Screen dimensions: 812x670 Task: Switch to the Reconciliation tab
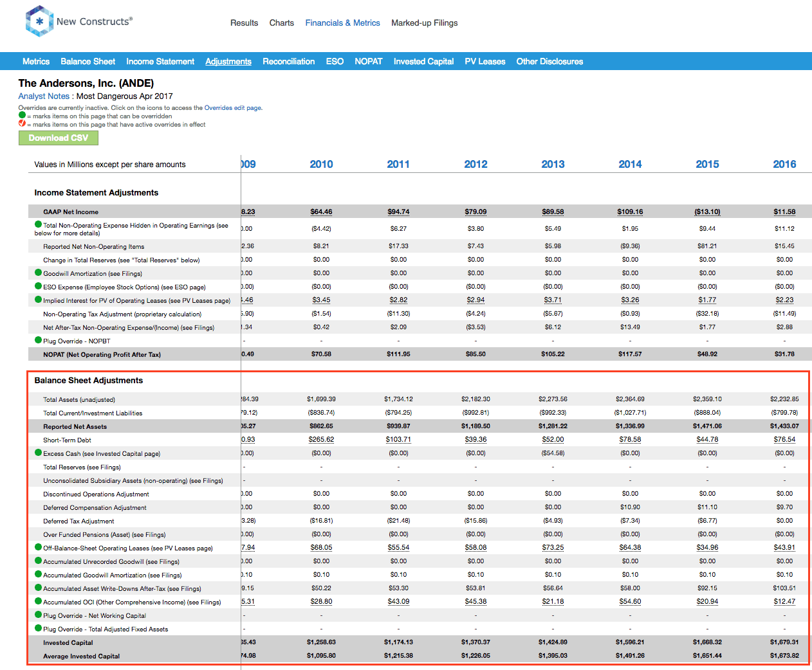(289, 62)
